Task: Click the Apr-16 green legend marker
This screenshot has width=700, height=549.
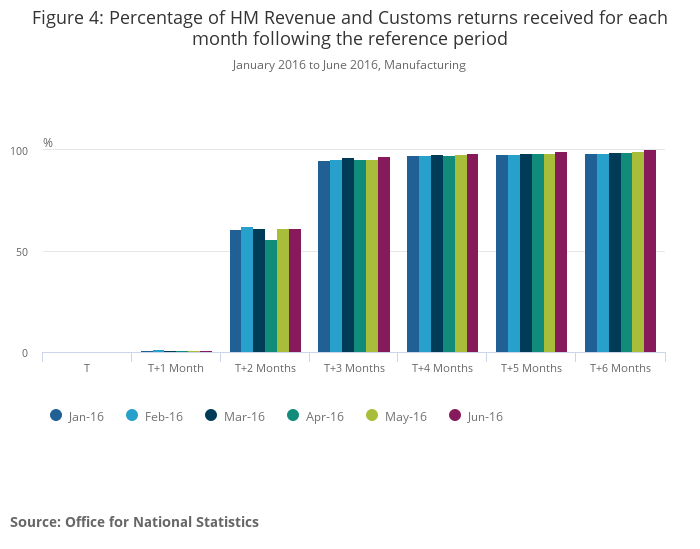Action: tap(293, 416)
